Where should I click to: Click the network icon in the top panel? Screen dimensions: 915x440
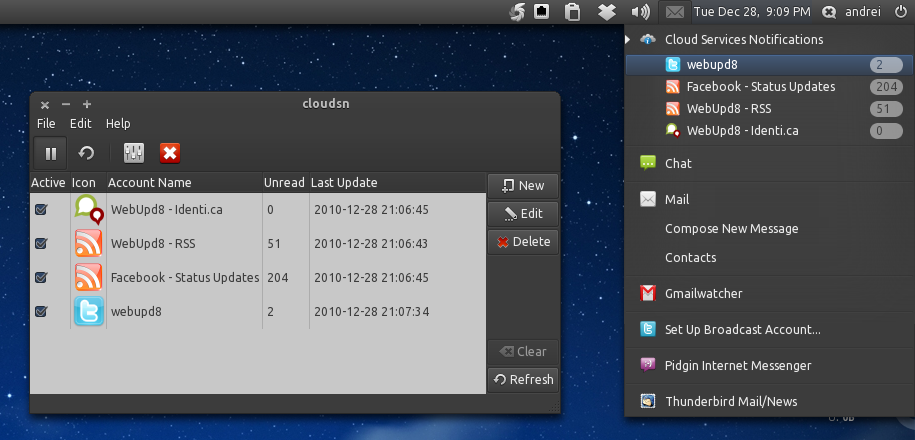point(542,11)
